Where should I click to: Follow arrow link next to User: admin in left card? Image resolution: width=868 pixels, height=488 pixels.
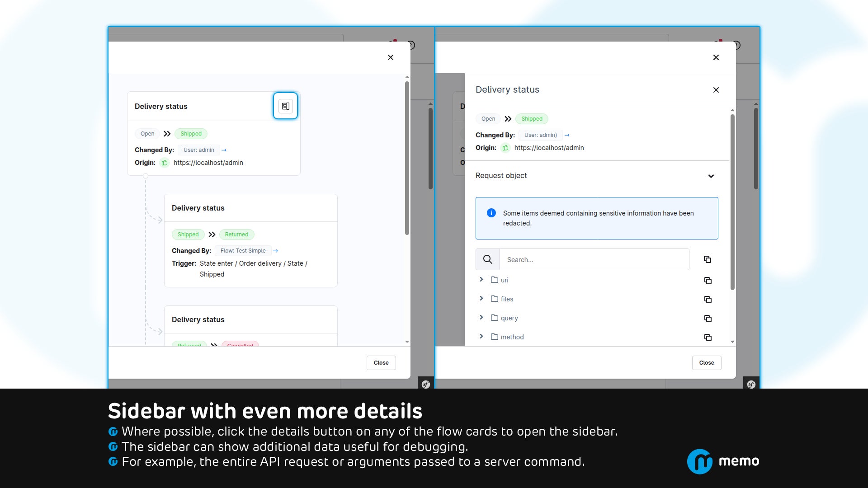coord(224,150)
